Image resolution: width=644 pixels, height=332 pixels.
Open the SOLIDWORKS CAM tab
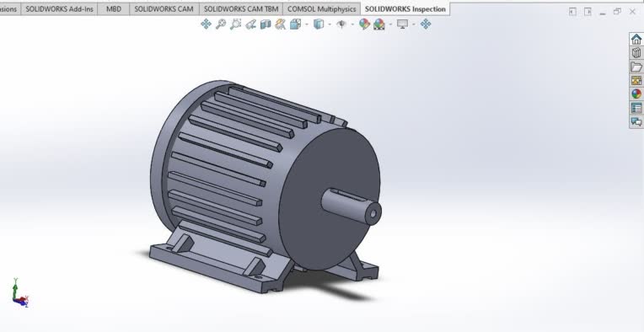(164, 9)
